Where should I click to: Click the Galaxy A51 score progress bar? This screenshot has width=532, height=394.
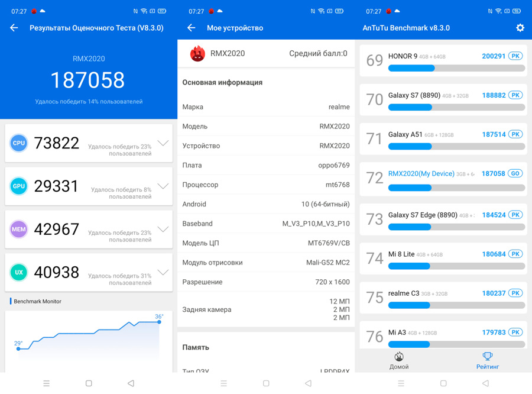pyautogui.click(x=456, y=146)
